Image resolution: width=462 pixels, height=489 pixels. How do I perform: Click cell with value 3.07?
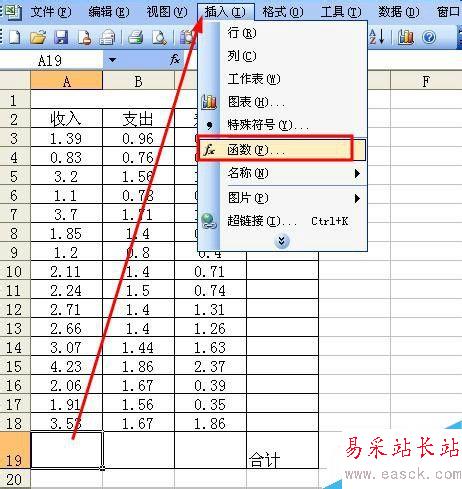pyautogui.click(x=66, y=347)
